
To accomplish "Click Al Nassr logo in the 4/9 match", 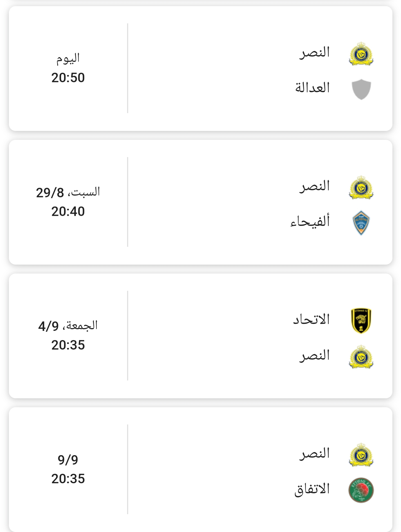I will click(361, 357).
